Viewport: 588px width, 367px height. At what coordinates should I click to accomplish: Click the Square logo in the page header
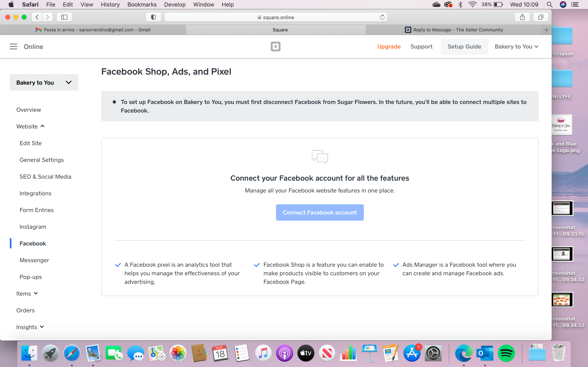tap(276, 46)
